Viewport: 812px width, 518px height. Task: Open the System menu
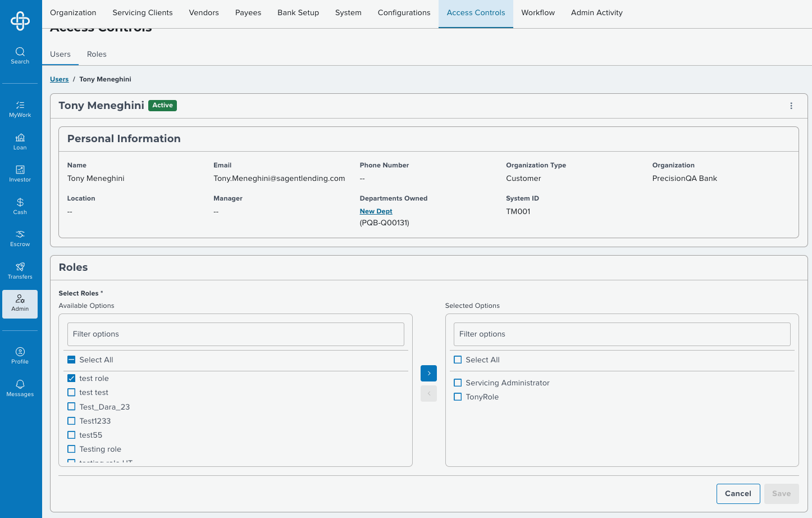point(348,12)
